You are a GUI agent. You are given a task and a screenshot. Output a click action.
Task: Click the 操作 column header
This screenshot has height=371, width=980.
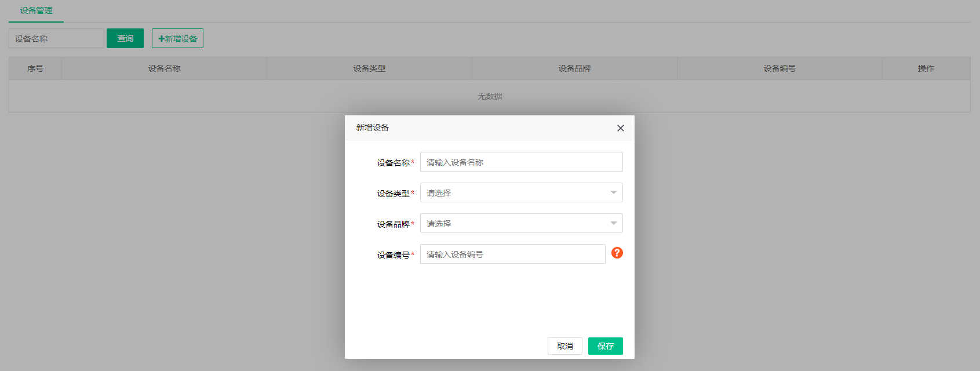click(926, 68)
